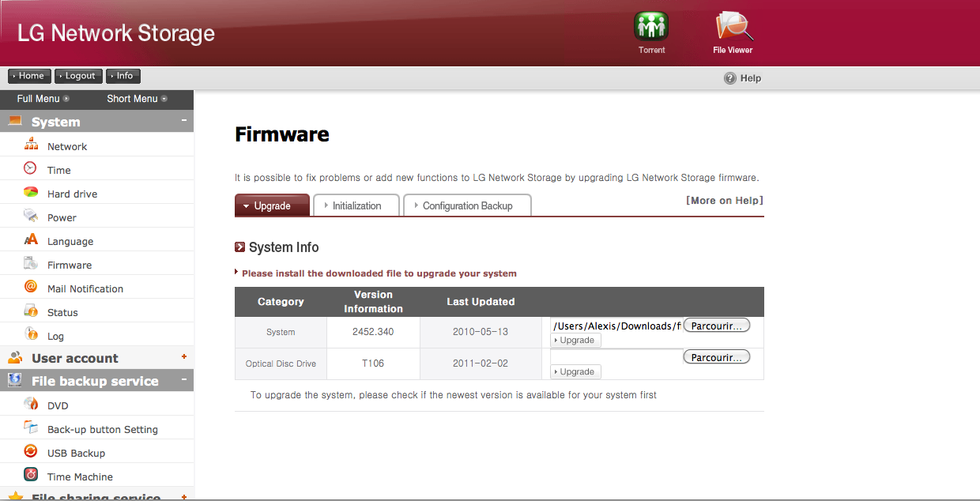Switch to Full Menu view

pos(43,99)
